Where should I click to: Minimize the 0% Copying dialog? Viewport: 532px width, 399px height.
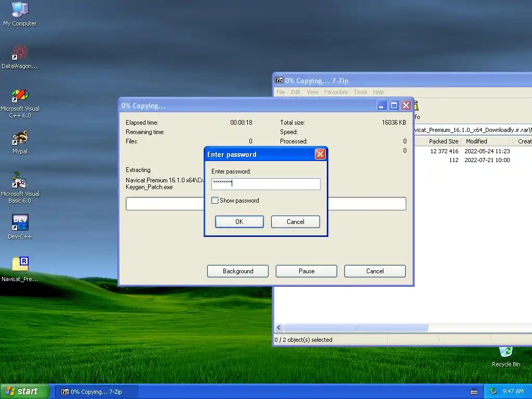[x=382, y=105]
